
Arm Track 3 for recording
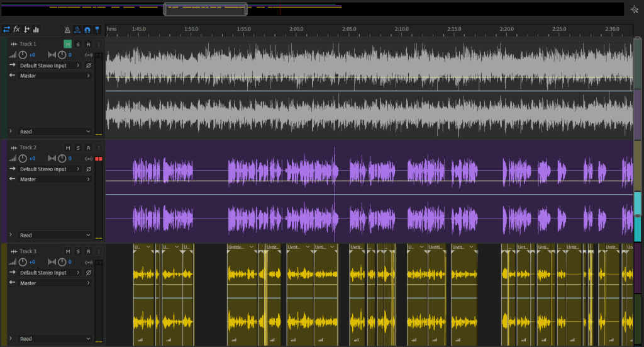[89, 251]
